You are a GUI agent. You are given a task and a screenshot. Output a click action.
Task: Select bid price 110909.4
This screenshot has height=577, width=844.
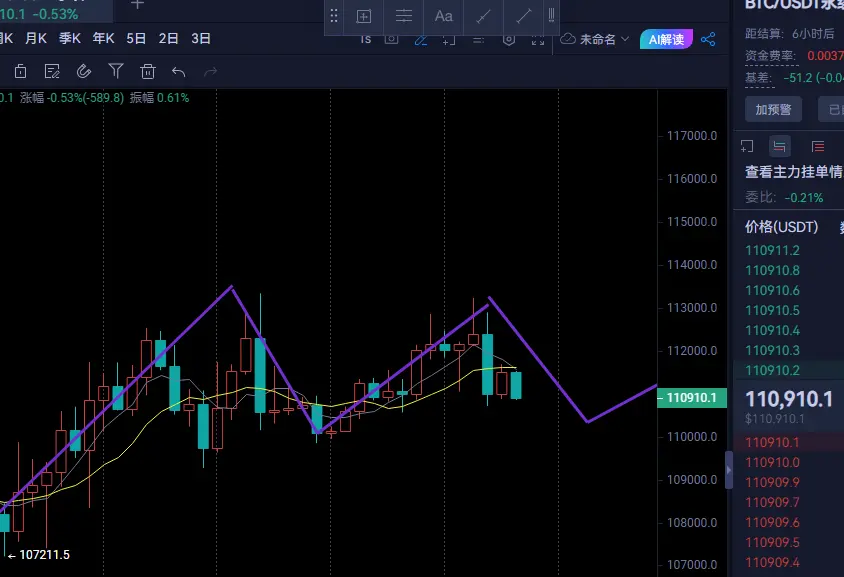click(x=772, y=562)
